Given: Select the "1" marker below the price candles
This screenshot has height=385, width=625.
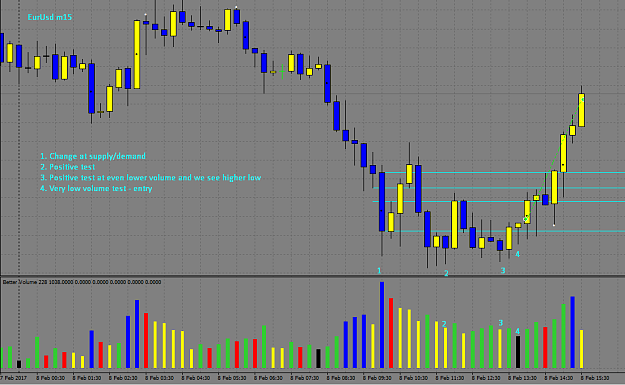Looking at the screenshot, I should (x=379, y=271).
